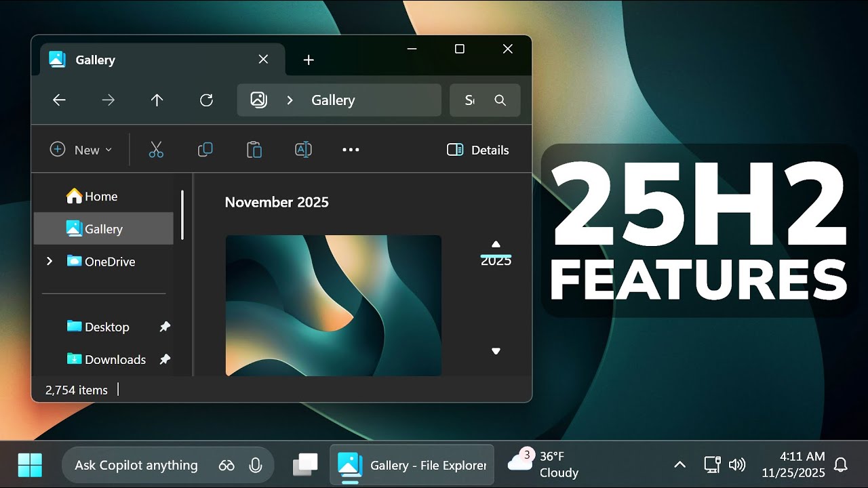
Task: Click the timeline down arrow
Action: pos(496,351)
